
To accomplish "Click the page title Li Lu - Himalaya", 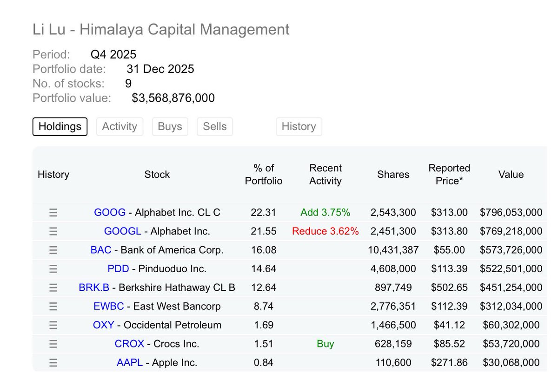I will (161, 29).
